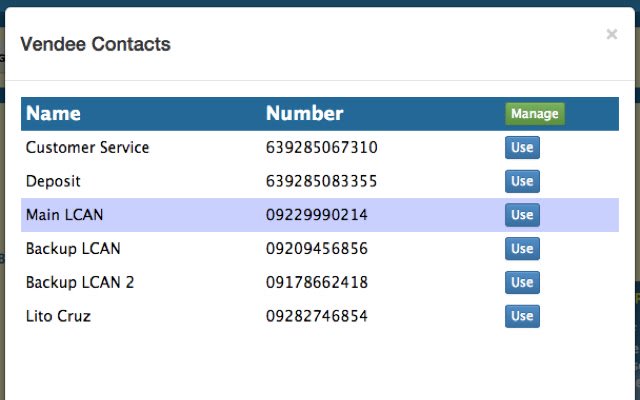
Task: Click the number 09209456856
Action: (x=317, y=249)
